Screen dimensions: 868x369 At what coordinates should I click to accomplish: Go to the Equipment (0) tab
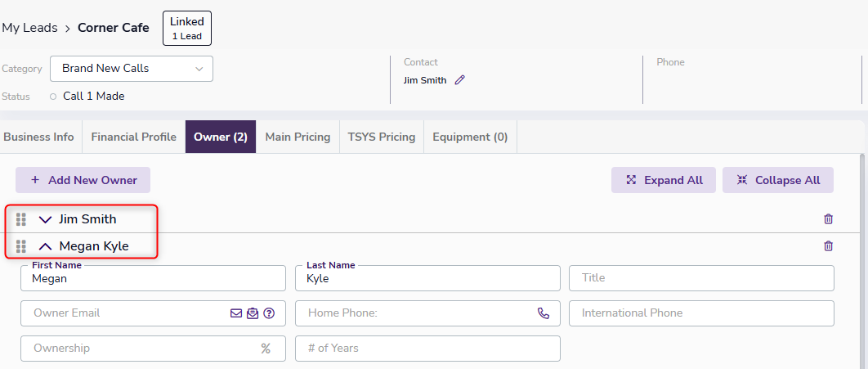click(470, 137)
